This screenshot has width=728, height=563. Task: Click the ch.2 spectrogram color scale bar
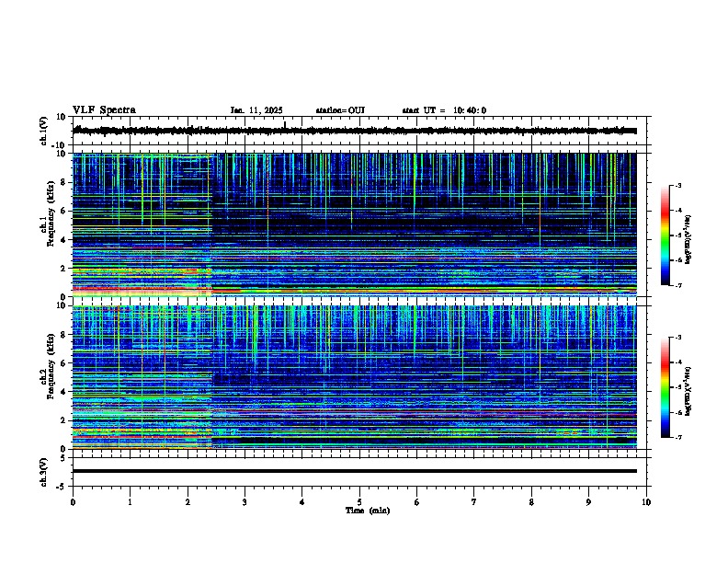pos(665,387)
